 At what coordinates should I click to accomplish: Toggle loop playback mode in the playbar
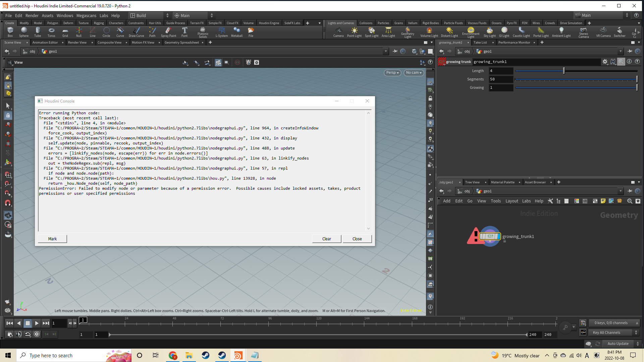coord(28,334)
